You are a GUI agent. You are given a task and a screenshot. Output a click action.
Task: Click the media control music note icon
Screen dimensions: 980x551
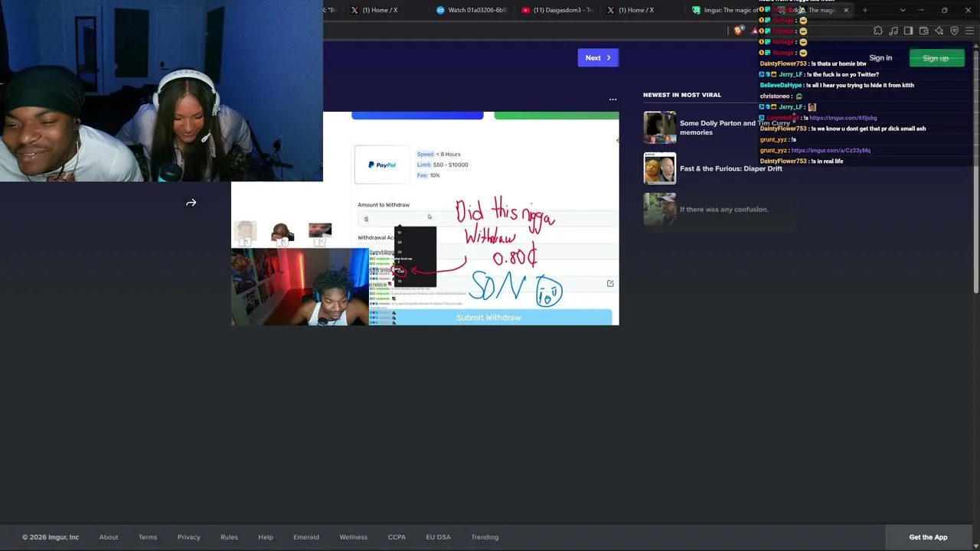point(893,31)
